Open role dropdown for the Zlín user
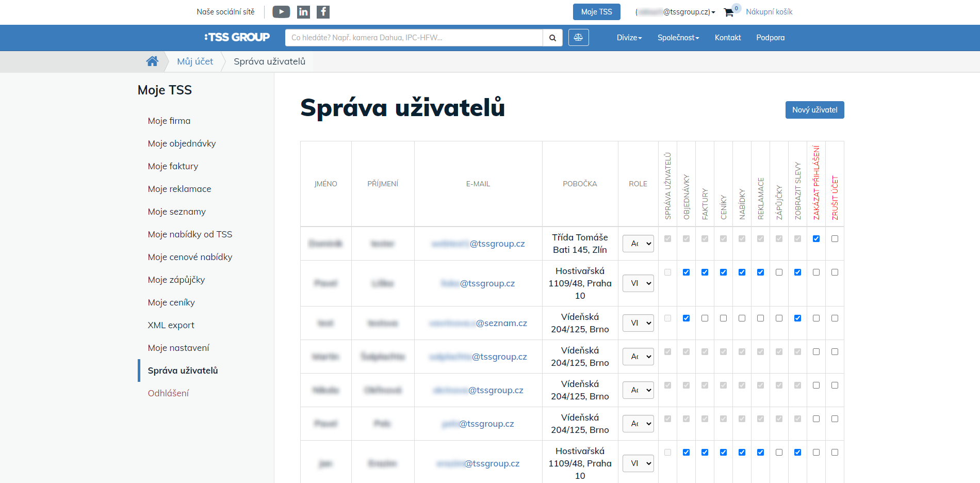 638,244
